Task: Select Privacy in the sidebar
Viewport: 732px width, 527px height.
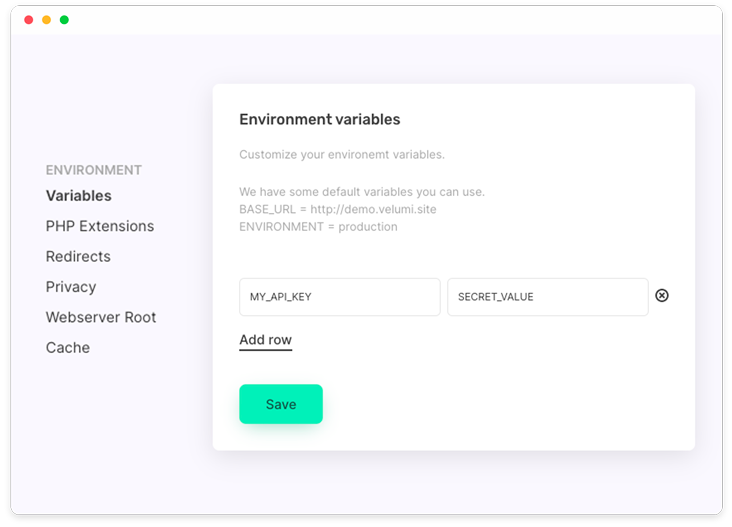Action: click(71, 287)
